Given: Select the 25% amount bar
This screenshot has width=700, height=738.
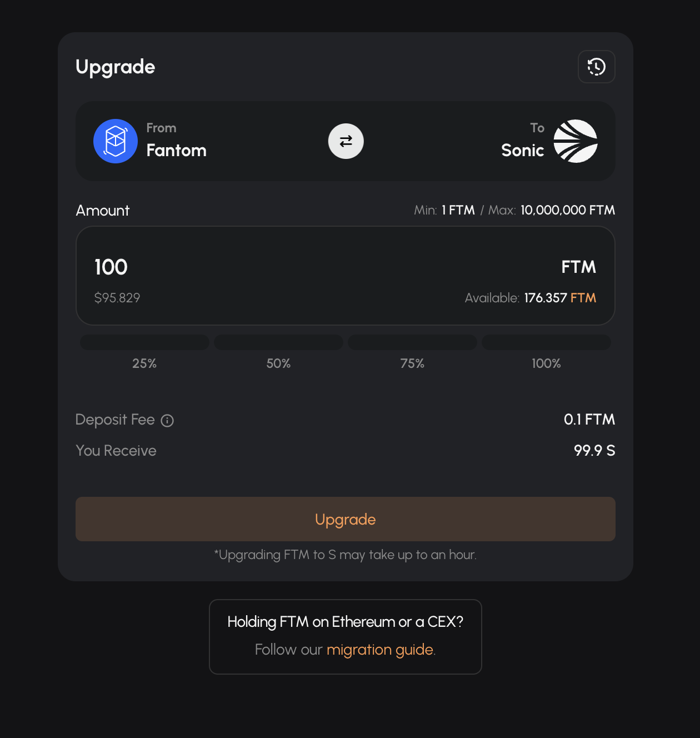Looking at the screenshot, I should pos(144,342).
